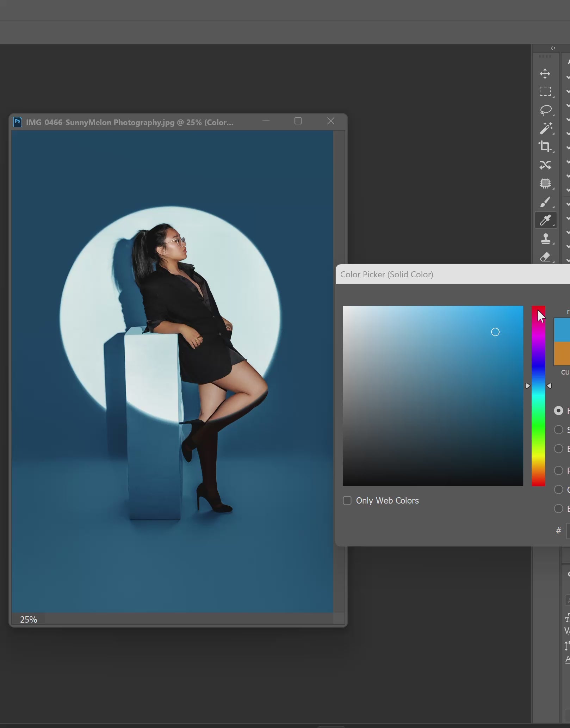Click the 25% zoom level field

pos(28,619)
